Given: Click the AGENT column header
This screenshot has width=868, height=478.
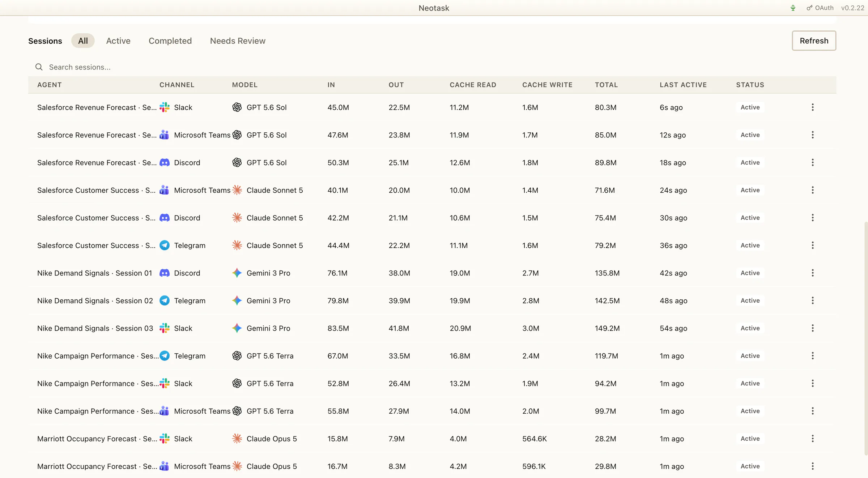Looking at the screenshot, I should click(50, 85).
